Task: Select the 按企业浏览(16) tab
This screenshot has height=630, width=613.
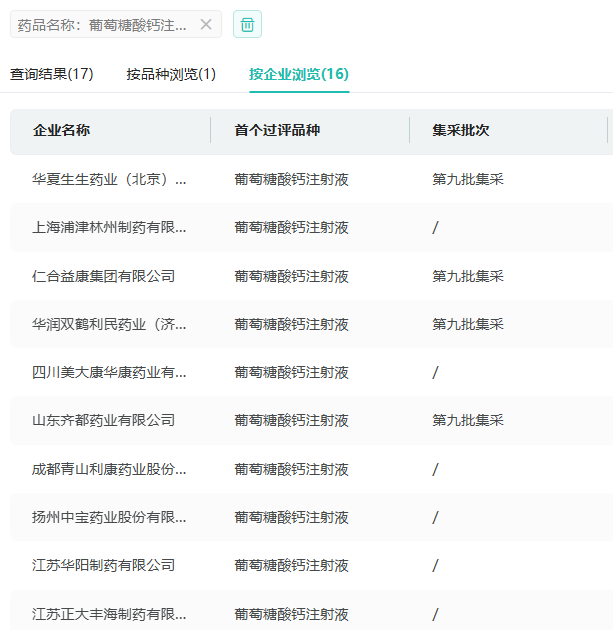Action: pyautogui.click(x=299, y=74)
